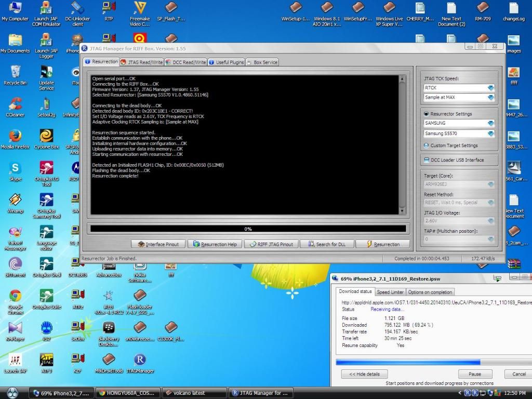Launch CCleaner from the desktop
Image resolution: width=532 pixels, height=399 pixels.
point(15,107)
